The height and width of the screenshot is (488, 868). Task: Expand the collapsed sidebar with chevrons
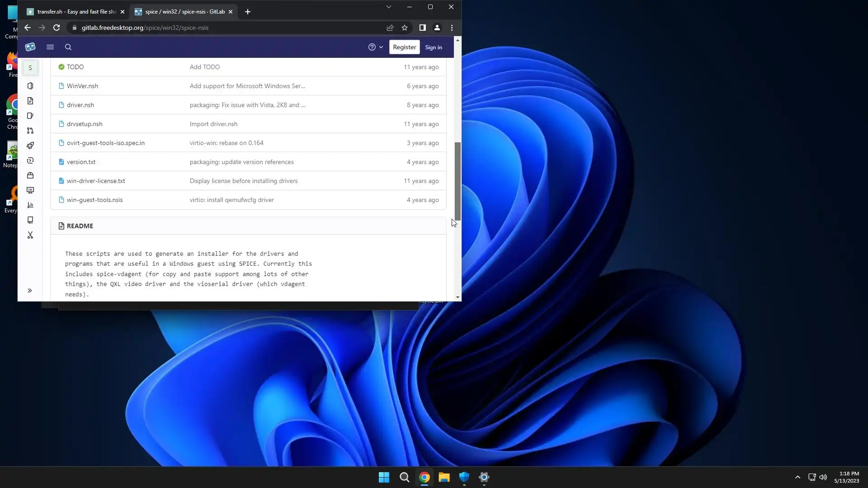[x=30, y=291]
